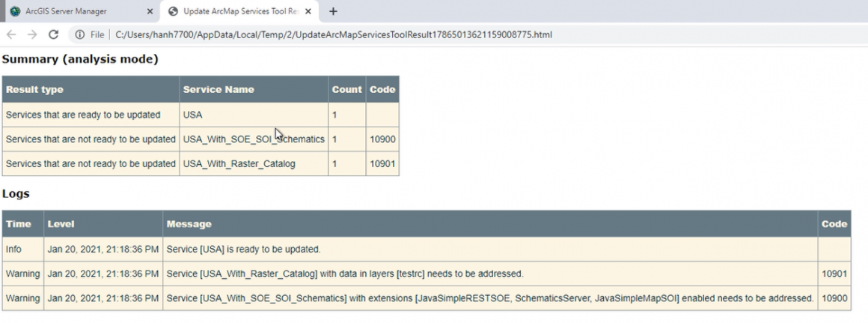Click code 10900 in Logs table
868x323 pixels.
[834, 298]
